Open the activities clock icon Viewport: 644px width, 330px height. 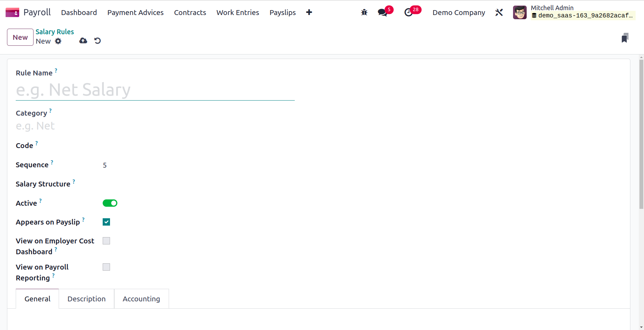coord(408,13)
